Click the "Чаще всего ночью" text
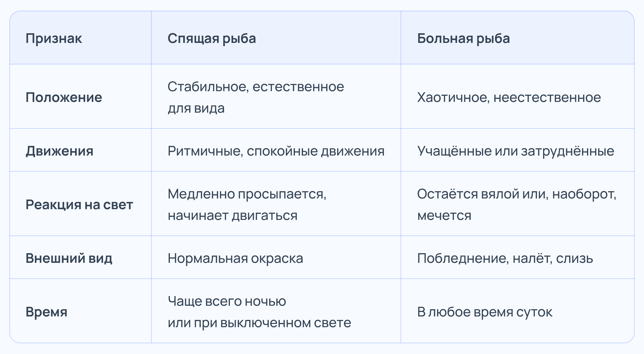The image size is (644, 354). (x=227, y=301)
